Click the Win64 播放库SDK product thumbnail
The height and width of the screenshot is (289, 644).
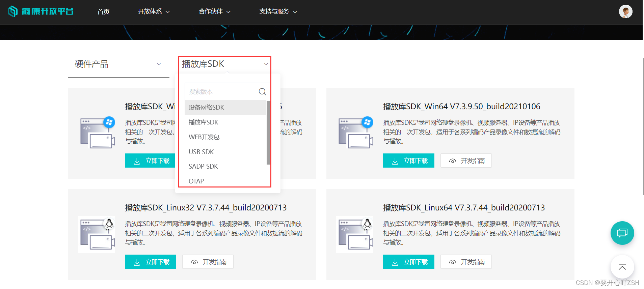[x=356, y=133]
